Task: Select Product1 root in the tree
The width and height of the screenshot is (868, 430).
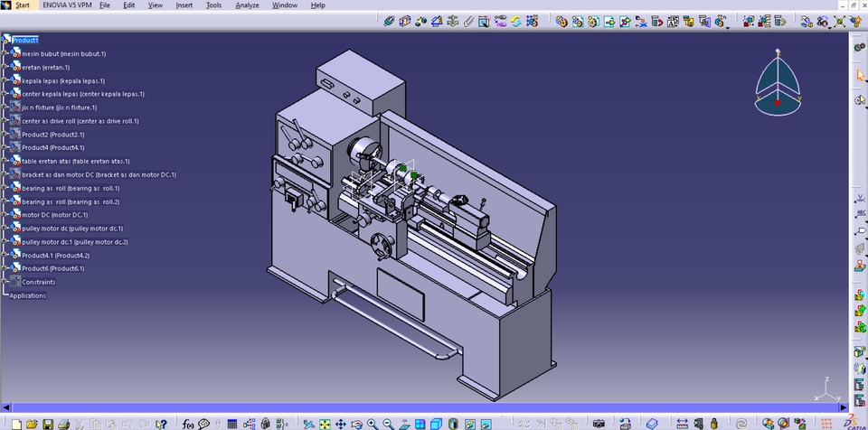Action: point(25,40)
